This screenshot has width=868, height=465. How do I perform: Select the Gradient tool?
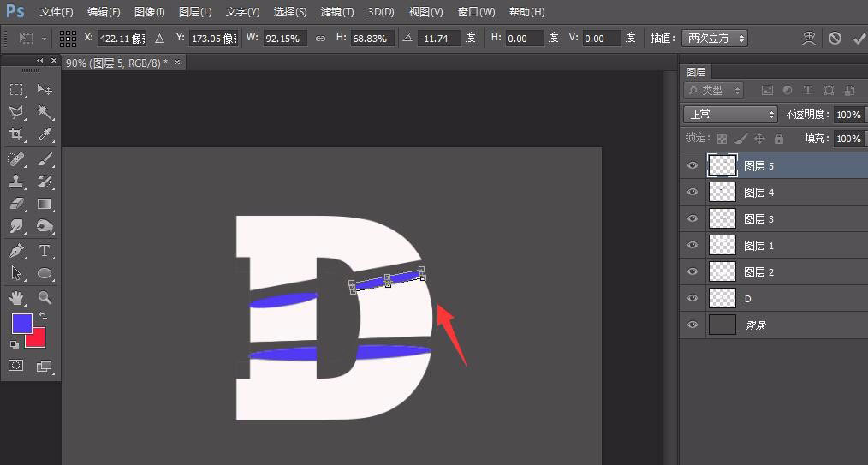click(45, 204)
